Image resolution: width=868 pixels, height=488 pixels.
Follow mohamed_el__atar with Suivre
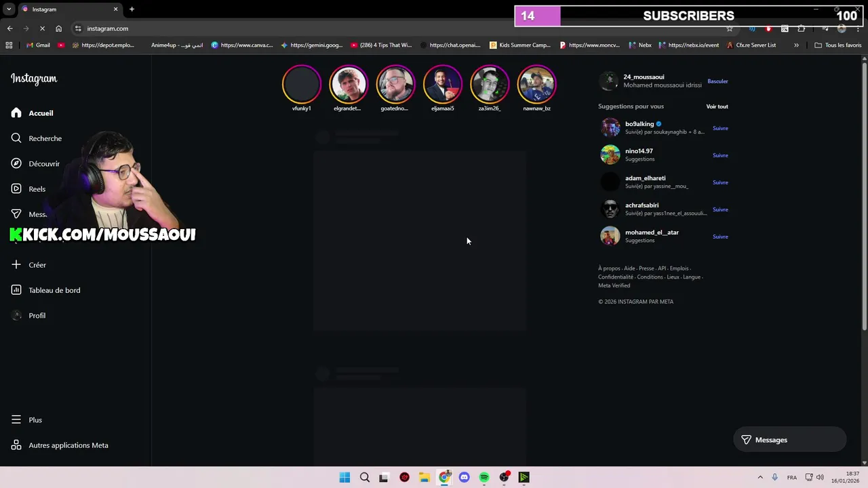(x=720, y=237)
